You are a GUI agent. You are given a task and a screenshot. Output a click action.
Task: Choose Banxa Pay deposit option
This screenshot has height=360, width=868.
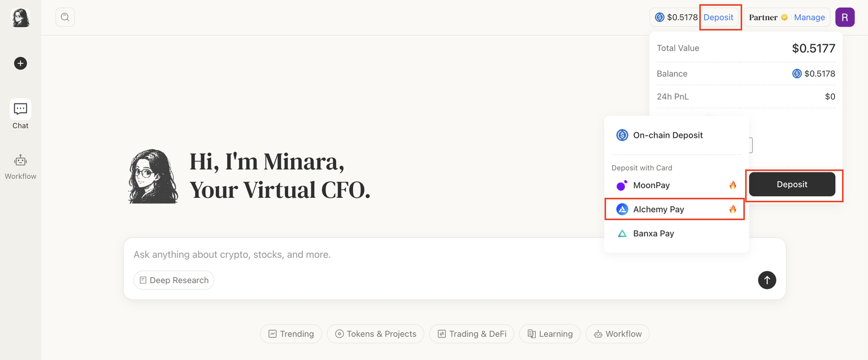pyautogui.click(x=653, y=233)
